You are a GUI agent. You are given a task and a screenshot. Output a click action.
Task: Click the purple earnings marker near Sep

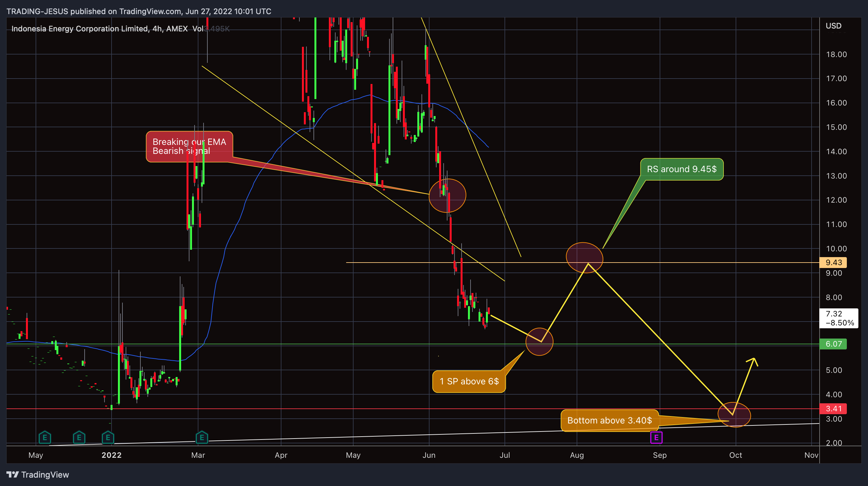point(656,438)
